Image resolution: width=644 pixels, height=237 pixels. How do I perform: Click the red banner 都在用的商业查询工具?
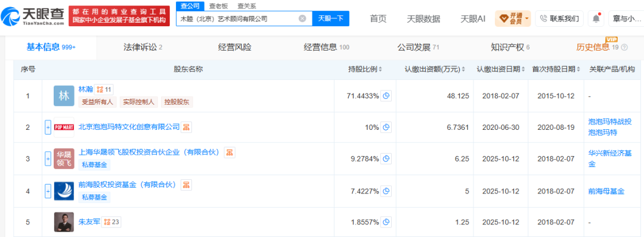coord(119,17)
